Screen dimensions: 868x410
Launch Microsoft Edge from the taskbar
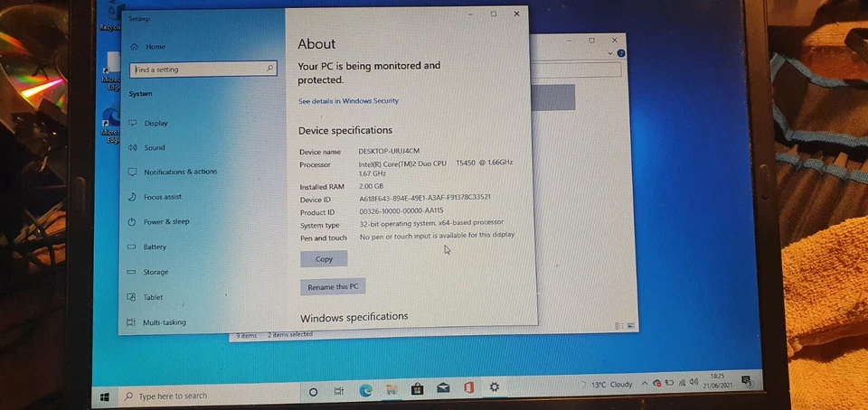[365, 391]
